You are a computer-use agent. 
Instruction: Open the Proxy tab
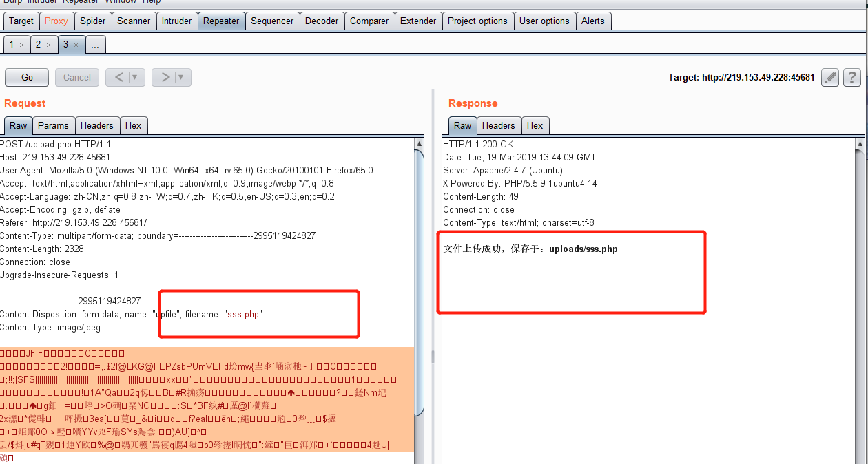56,21
